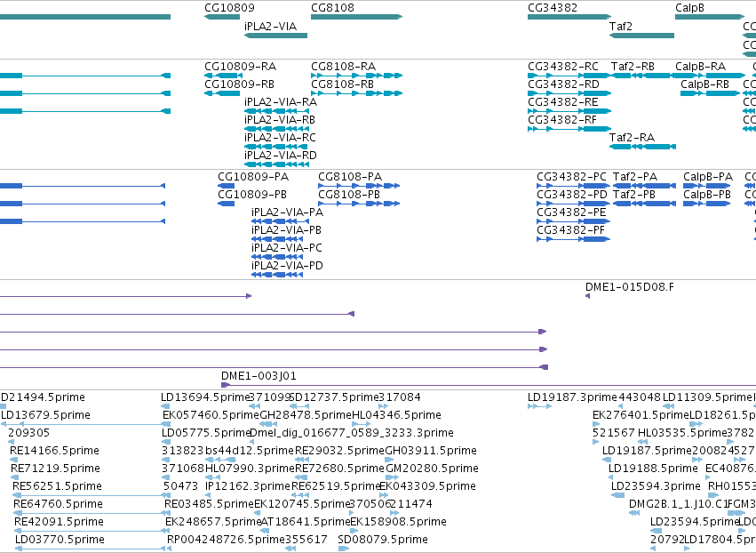The image size is (756, 553).
Task: Click transcript CG8108-RA
Action: [x=357, y=76]
